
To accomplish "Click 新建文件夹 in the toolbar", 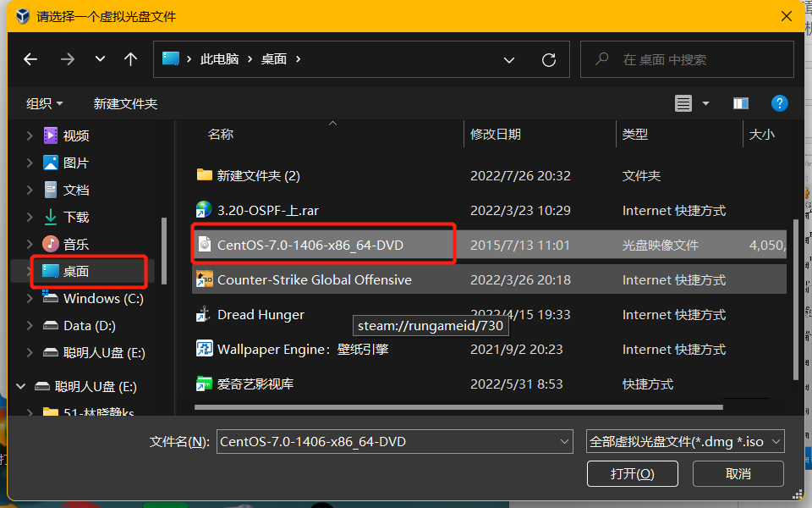I will (x=125, y=103).
